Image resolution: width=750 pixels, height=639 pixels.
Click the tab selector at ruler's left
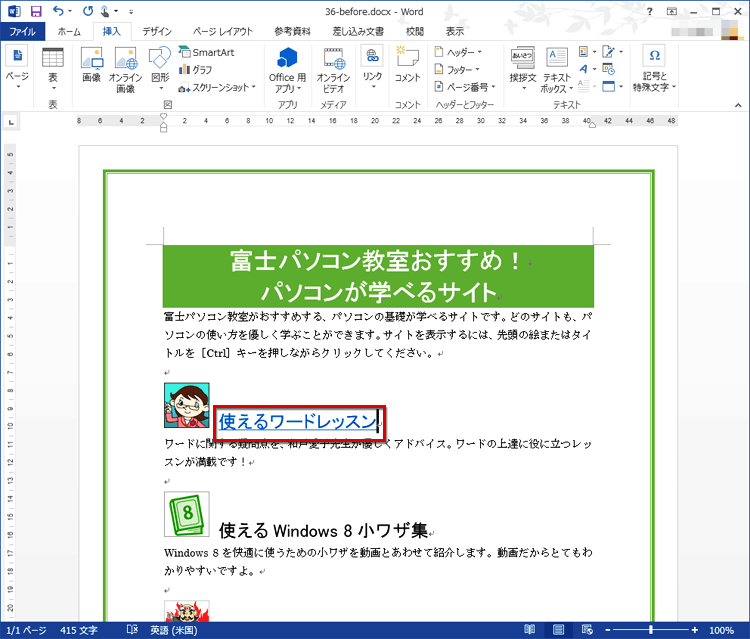click(11, 122)
